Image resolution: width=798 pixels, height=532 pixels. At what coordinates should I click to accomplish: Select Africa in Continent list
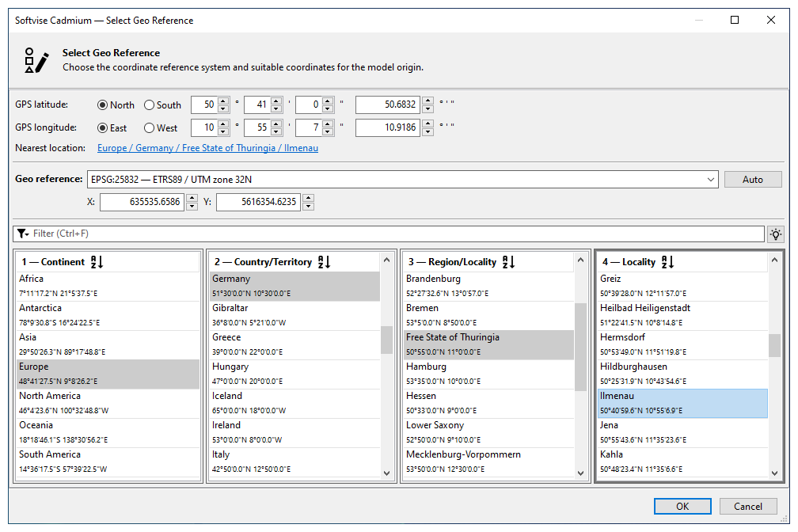coord(108,286)
